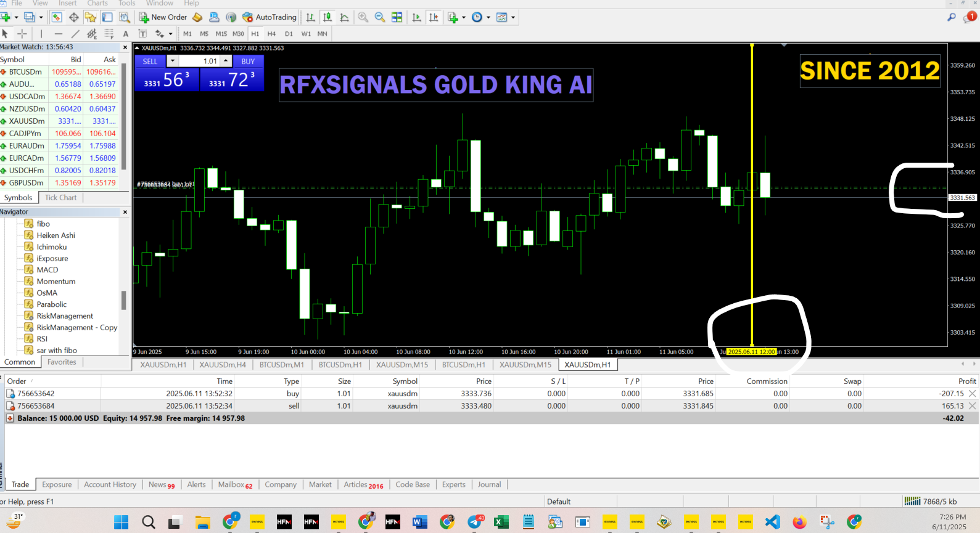Open Windows Start menu
Image resolution: width=980 pixels, height=533 pixels.
pos(121,523)
